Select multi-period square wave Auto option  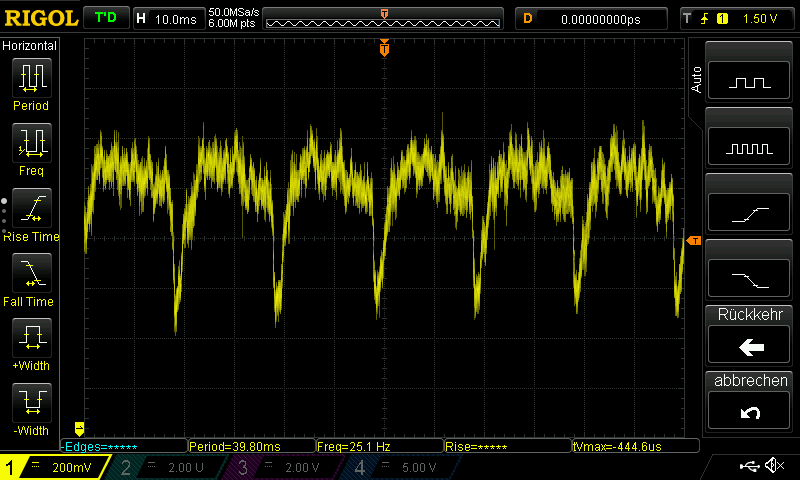(751, 147)
